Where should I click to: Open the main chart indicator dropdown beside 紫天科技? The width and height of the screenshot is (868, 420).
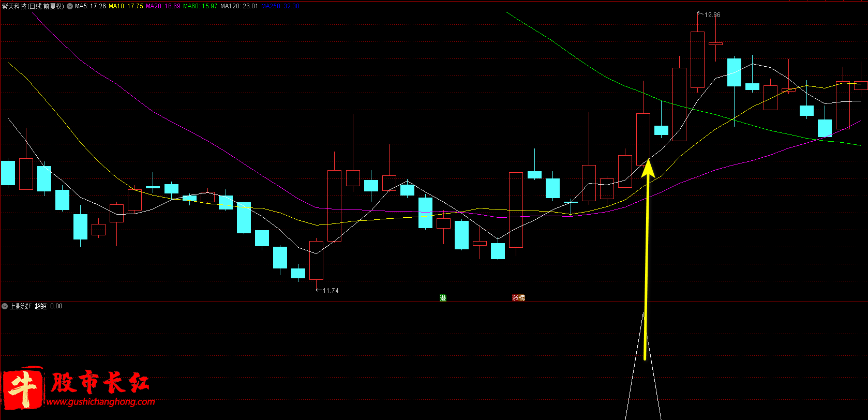[x=70, y=6]
